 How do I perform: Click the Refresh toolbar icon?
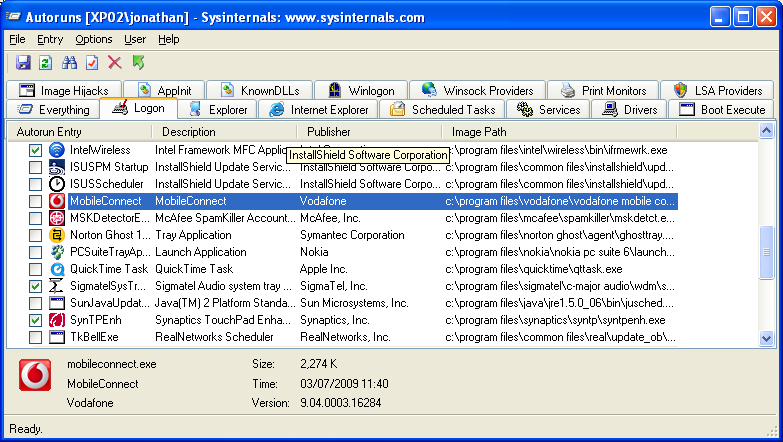45,62
